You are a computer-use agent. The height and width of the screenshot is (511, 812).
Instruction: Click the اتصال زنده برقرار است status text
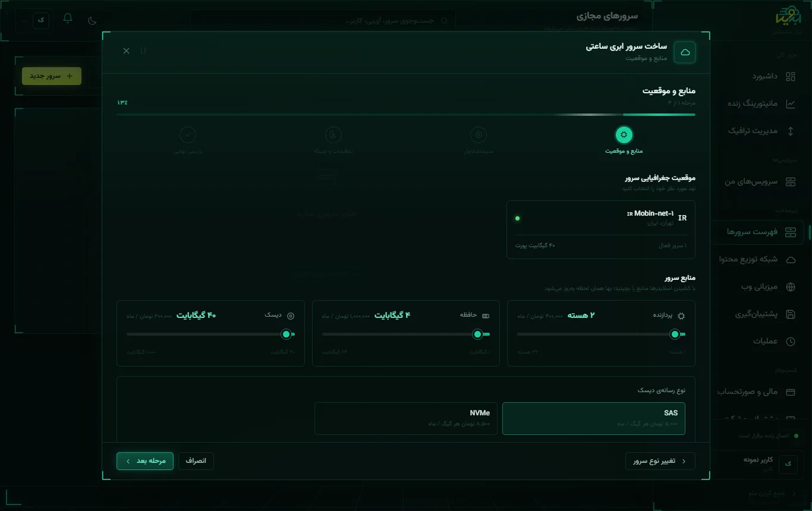(764, 436)
